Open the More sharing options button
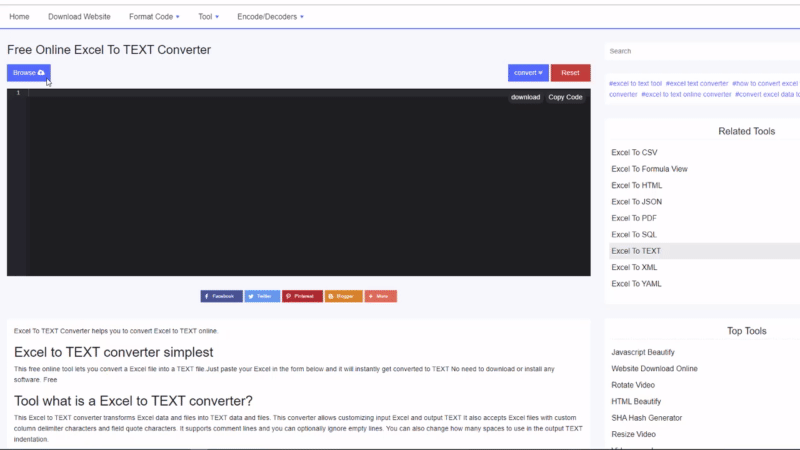Viewport: 800px width, 450px height. pos(381,296)
